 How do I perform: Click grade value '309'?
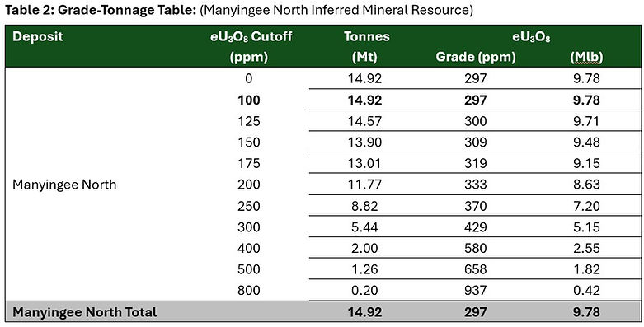coord(476,142)
